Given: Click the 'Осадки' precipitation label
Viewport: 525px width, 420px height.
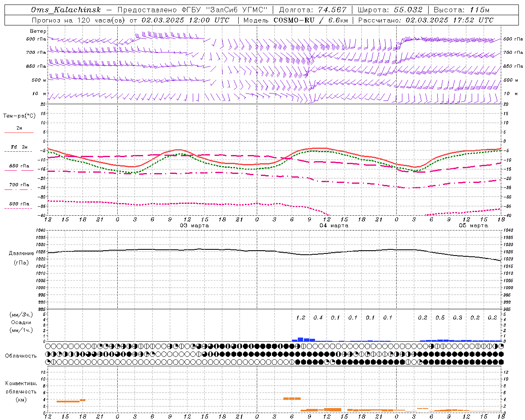Looking at the screenshot, I should (21, 322).
